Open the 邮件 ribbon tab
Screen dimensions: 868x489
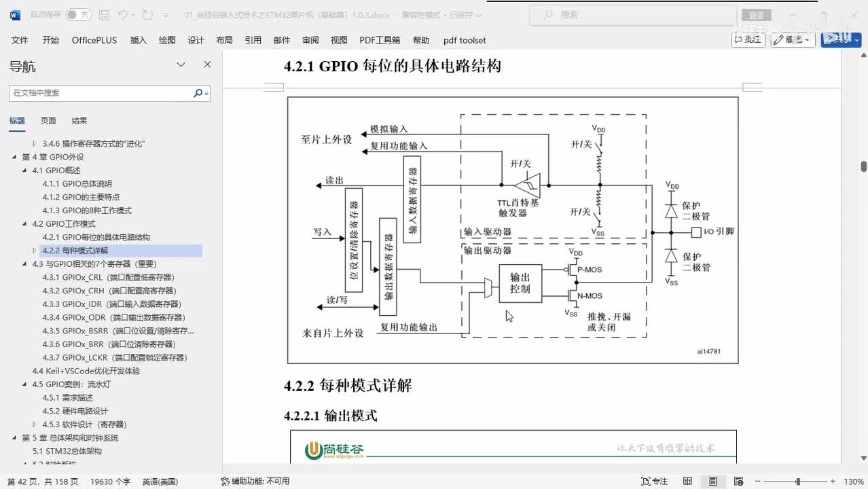click(282, 40)
